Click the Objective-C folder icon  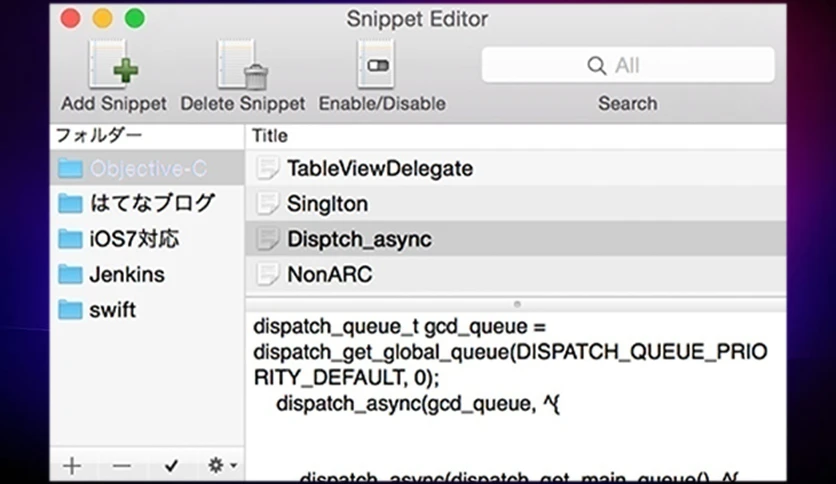coord(70,168)
